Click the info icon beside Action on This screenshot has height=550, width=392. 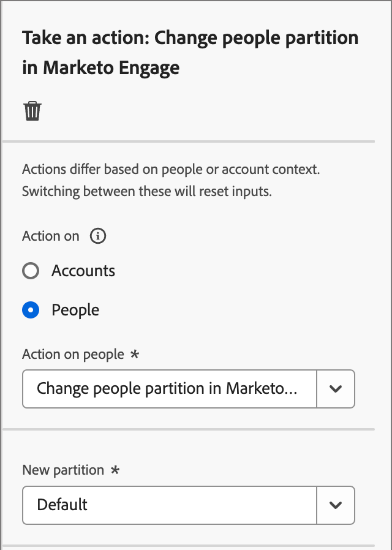98,236
